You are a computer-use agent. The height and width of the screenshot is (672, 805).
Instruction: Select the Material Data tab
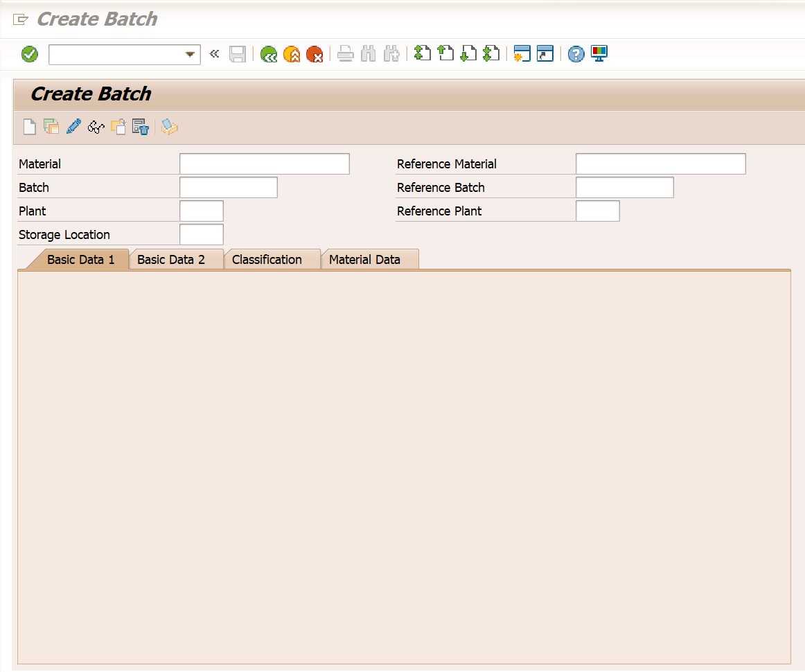(x=364, y=260)
